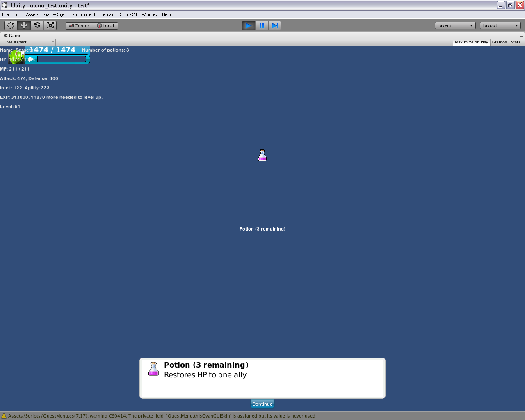Image resolution: width=525 pixels, height=420 pixels.
Task: Open the File menu
Action: pos(5,14)
